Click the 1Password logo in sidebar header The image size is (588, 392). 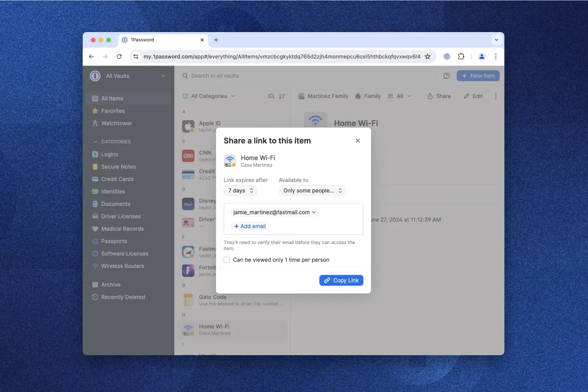pyautogui.click(x=95, y=76)
